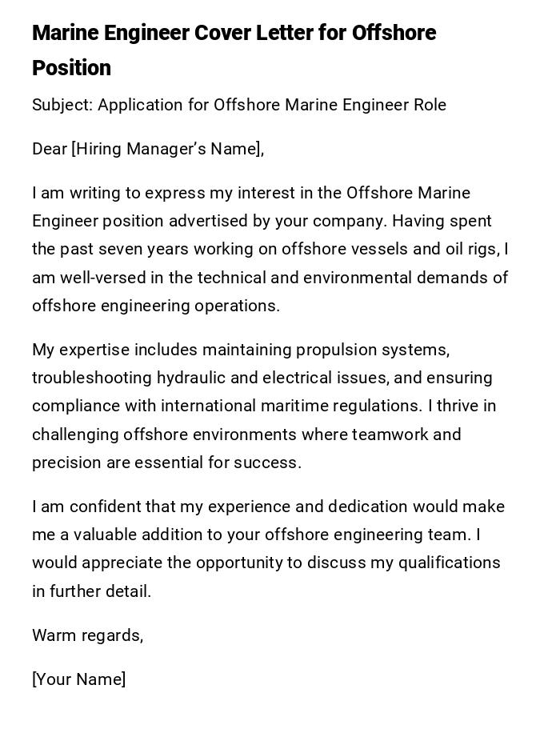The width and height of the screenshot is (560, 729).
Task: Click the word "well-versed"
Action: click(x=94, y=278)
